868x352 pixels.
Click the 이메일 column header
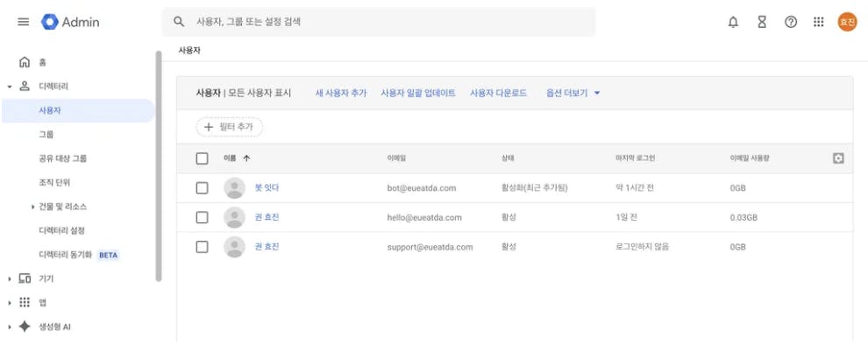396,158
